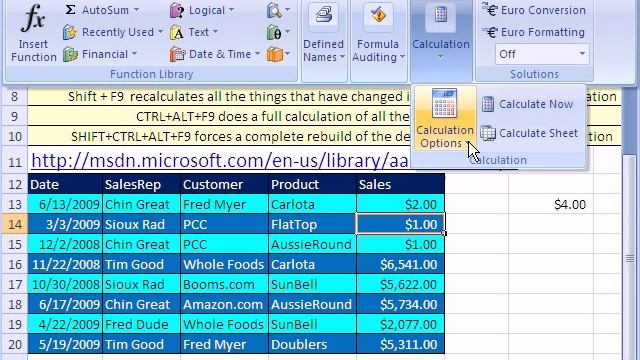Click the Date column header cell
This screenshot has width=640, height=360.
coord(65,184)
